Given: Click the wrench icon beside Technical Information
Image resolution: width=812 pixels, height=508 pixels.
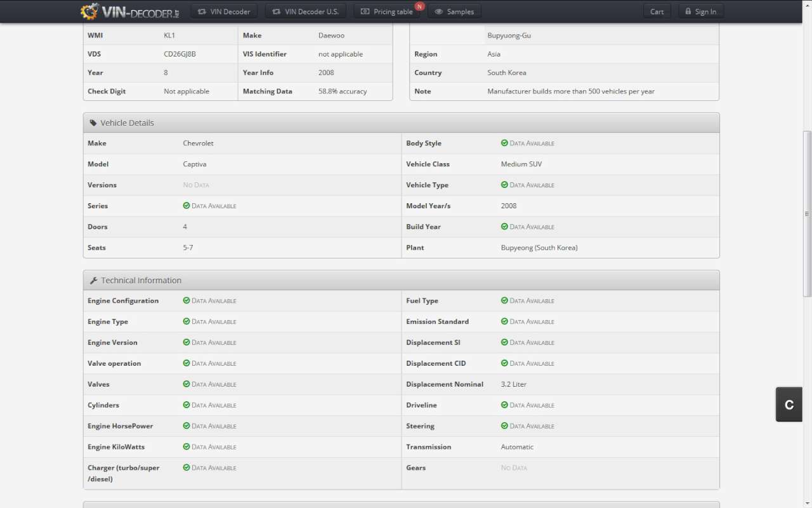Looking at the screenshot, I should [x=93, y=281].
